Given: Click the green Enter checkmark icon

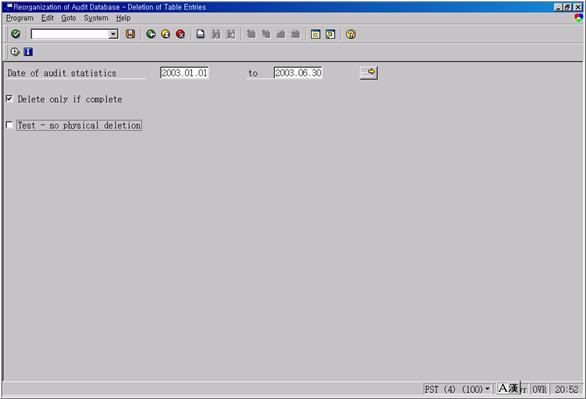Looking at the screenshot, I should [x=16, y=34].
